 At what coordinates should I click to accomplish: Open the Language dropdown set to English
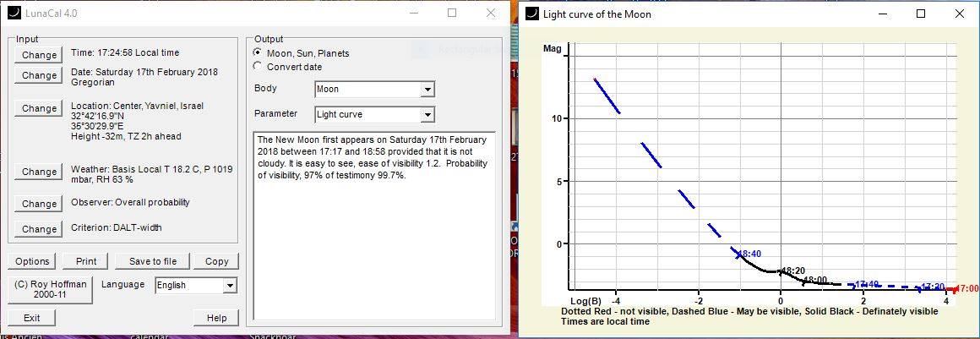229,286
